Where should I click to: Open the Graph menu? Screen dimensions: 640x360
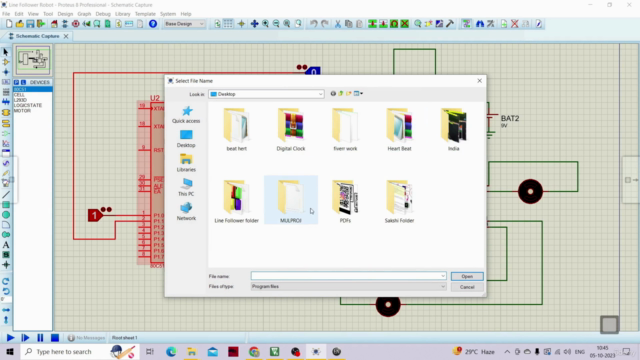click(84, 14)
